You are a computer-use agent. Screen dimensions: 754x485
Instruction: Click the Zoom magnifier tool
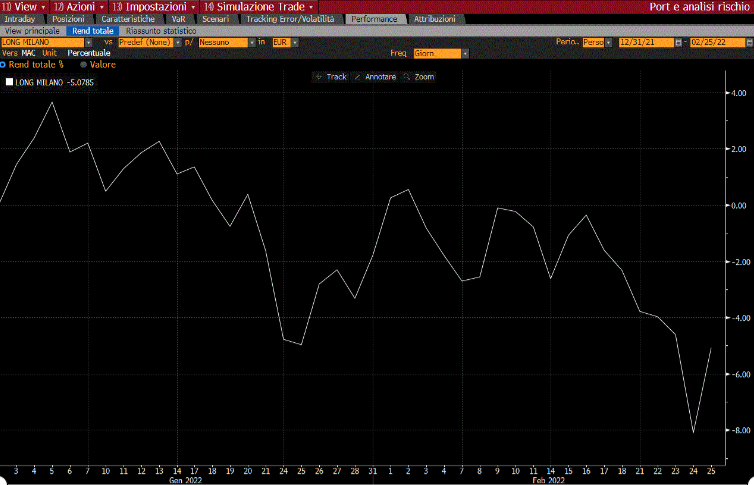[x=419, y=77]
